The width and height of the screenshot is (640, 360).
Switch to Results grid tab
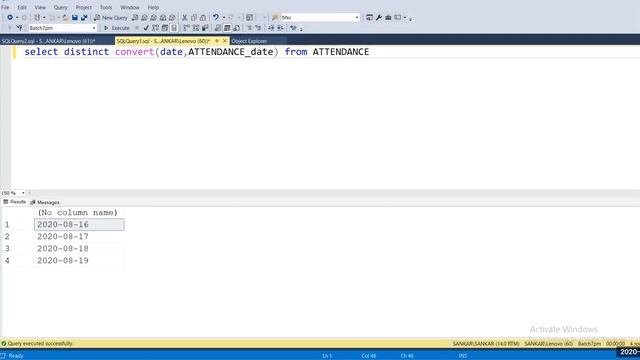click(x=15, y=202)
